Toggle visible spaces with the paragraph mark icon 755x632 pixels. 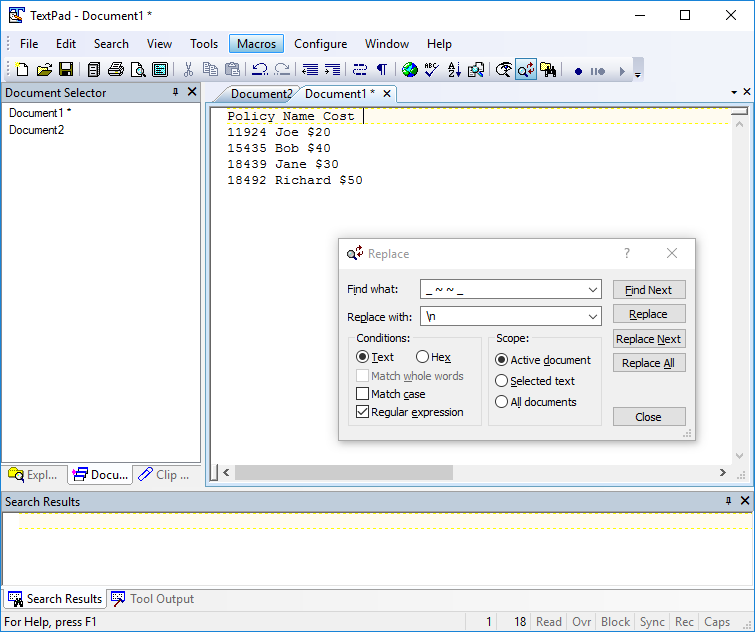pyautogui.click(x=381, y=70)
